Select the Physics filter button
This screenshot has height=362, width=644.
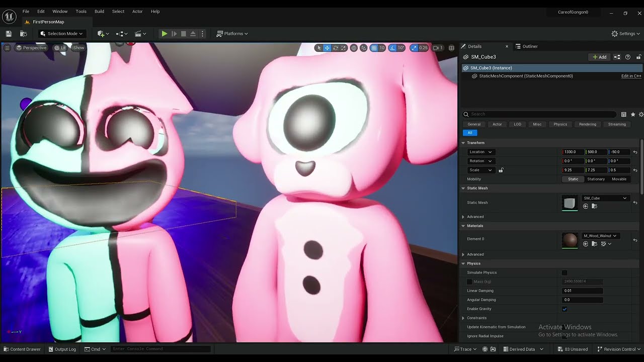(560, 124)
